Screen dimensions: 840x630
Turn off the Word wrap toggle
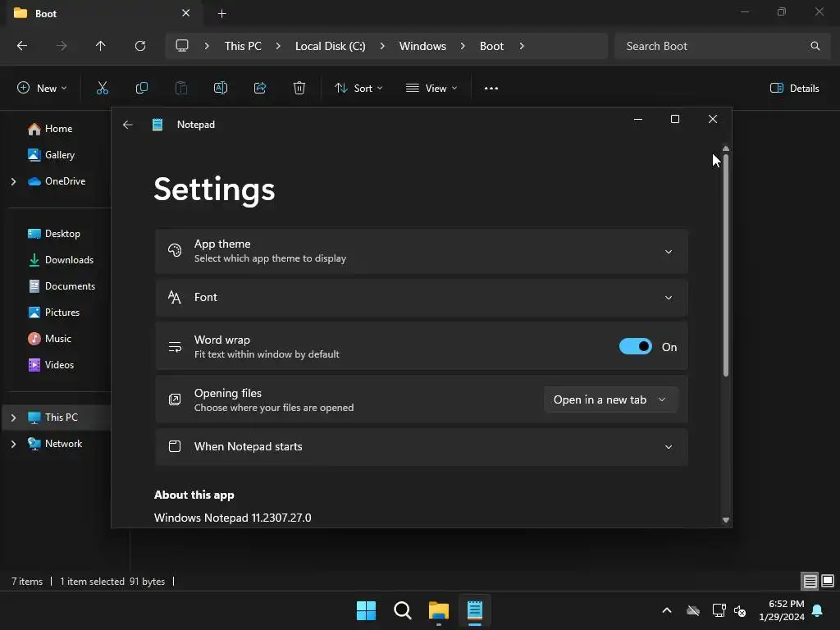(636, 347)
